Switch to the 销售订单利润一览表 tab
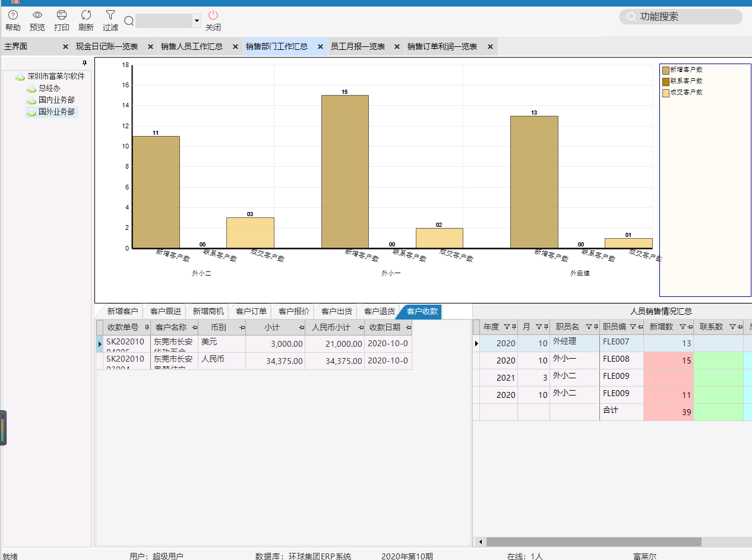The height and width of the screenshot is (560, 752). coord(442,46)
